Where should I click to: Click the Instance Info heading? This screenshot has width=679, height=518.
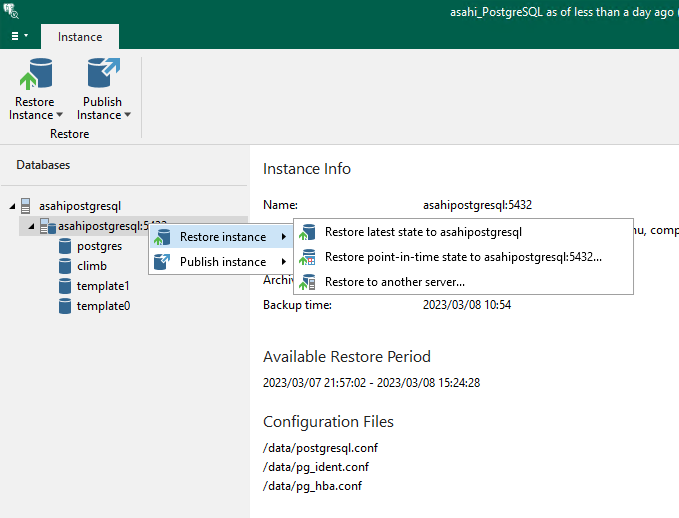coord(307,168)
